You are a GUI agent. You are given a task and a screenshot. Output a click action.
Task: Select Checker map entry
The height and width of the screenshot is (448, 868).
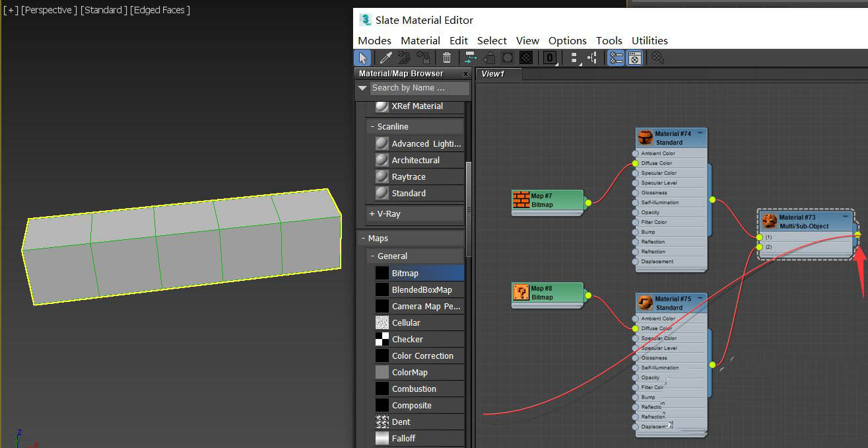418,339
